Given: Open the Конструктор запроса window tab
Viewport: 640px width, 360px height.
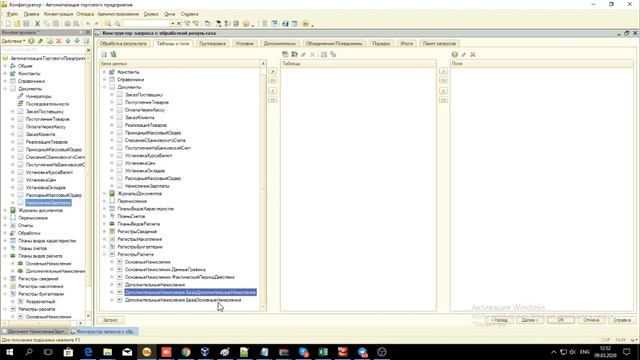Looking at the screenshot, I should pos(104,331).
